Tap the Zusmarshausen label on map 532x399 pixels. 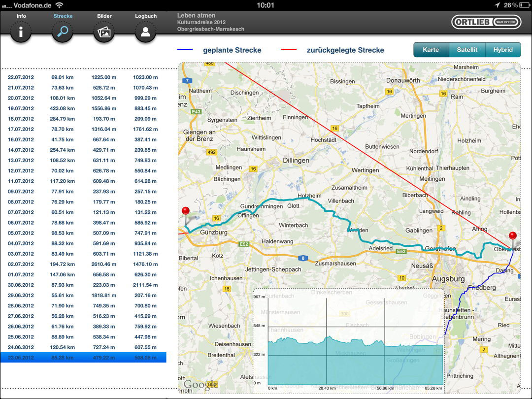335,263
